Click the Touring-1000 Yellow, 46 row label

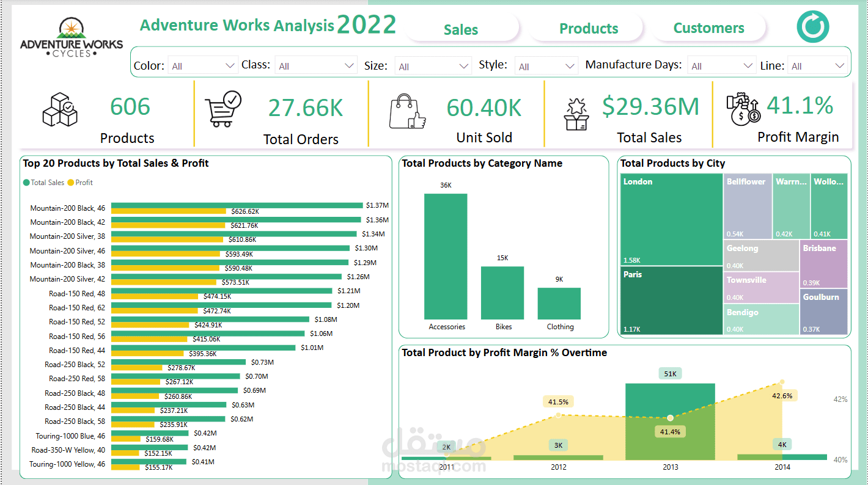(x=67, y=464)
